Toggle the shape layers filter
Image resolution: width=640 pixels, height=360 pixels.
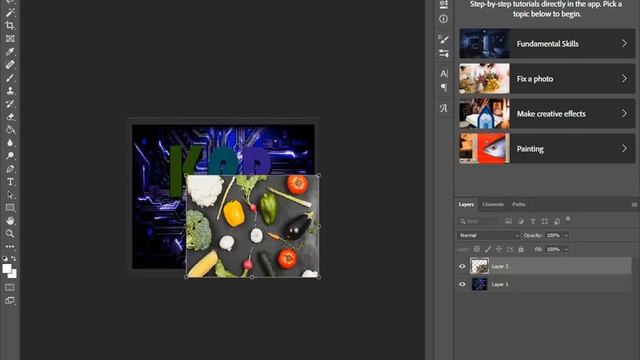[x=544, y=221]
